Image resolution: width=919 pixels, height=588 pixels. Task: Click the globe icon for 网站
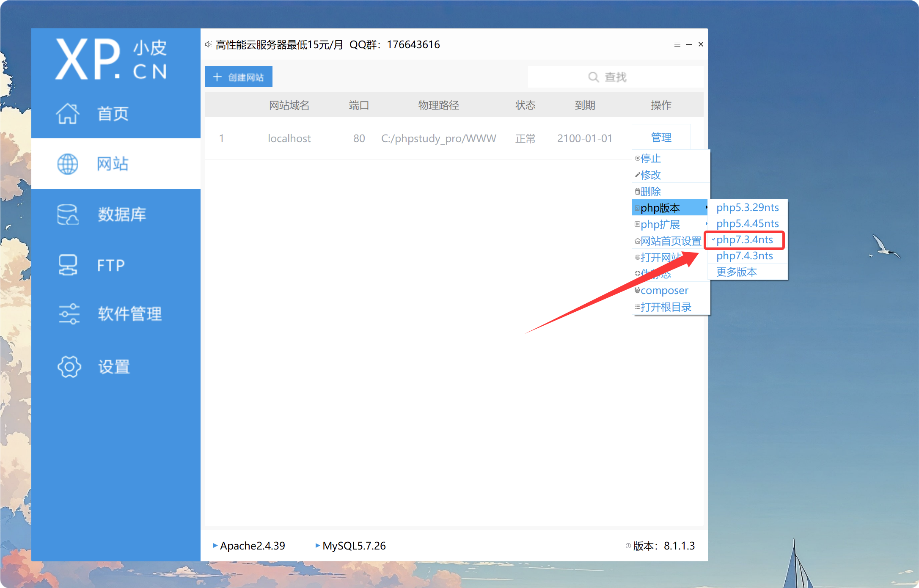(68, 164)
